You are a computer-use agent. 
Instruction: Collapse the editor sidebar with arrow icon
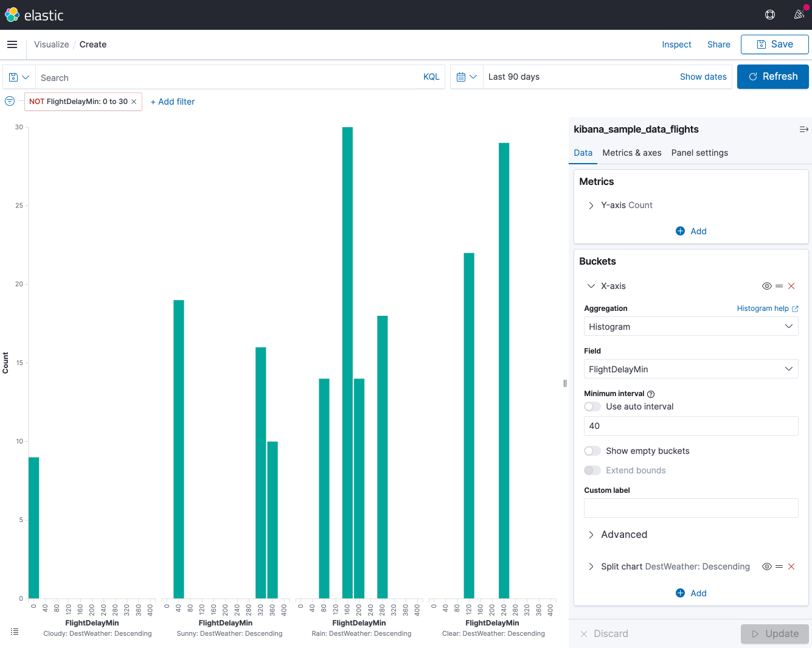[x=803, y=129]
